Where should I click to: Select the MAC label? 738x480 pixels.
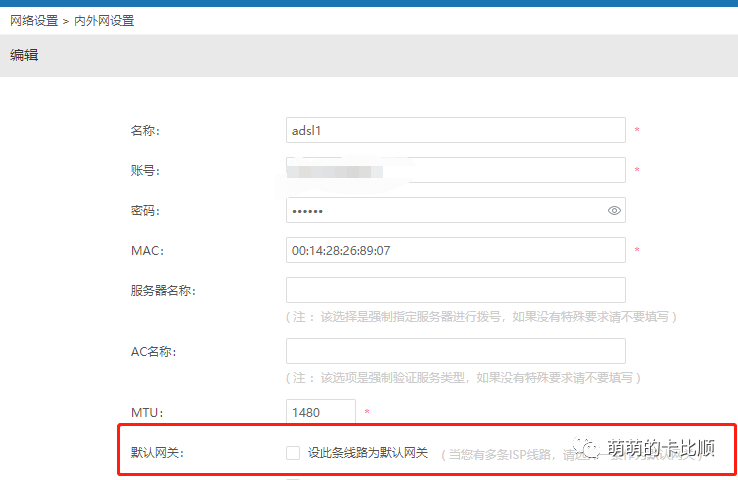[x=147, y=251]
